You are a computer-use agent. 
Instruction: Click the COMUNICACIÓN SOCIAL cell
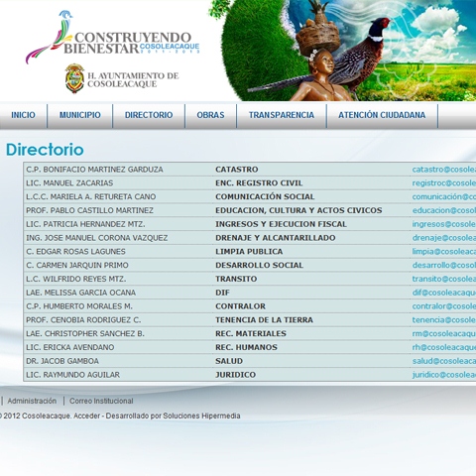tap(265, 196)
